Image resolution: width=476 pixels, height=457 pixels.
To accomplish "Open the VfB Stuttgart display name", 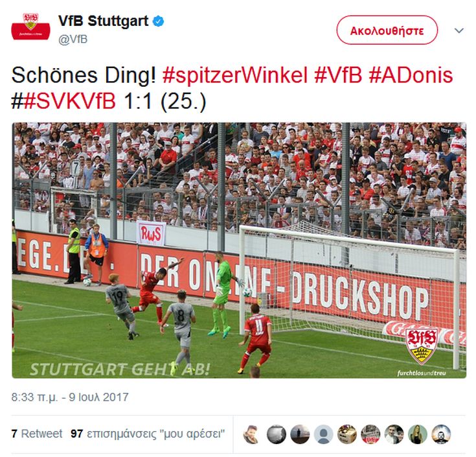I will pos(103,21).
